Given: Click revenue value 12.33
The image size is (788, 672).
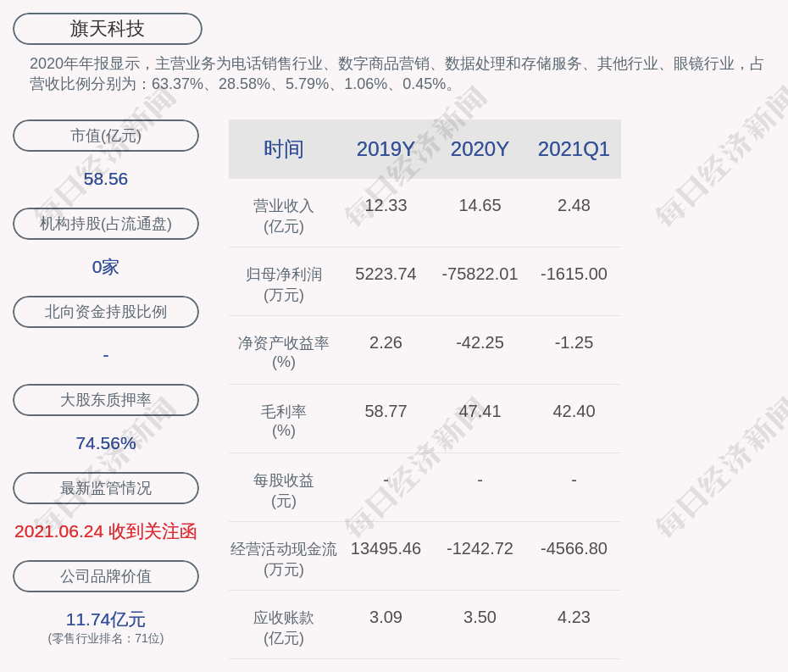Looking at the screenshot, I should pyautogui.click(x=386, y=206).
